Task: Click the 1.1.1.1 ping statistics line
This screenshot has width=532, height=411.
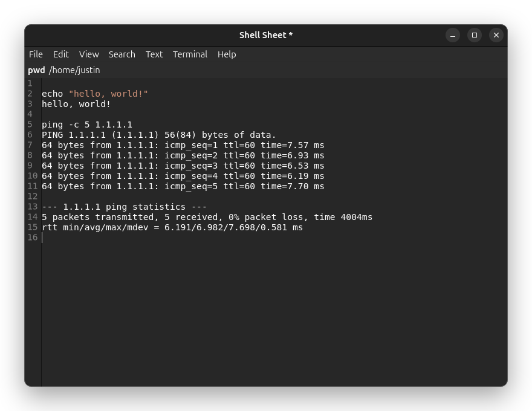Action: click(124, 207)
